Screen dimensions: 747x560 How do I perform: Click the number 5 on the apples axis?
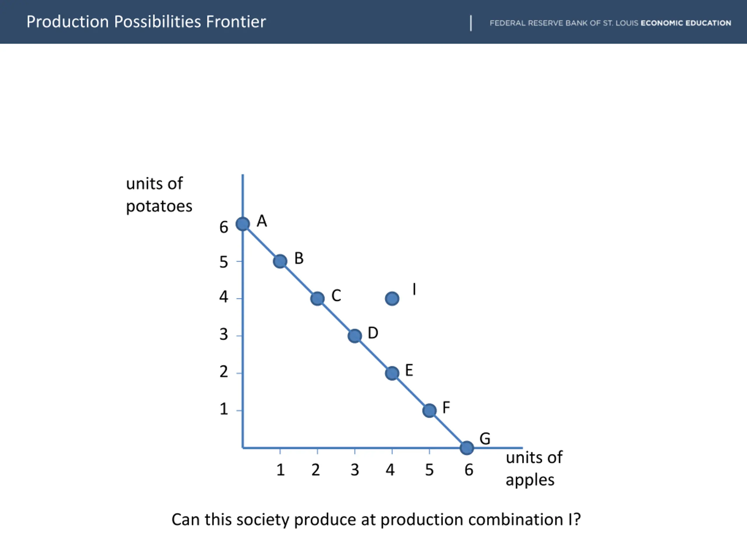[429, 470]
